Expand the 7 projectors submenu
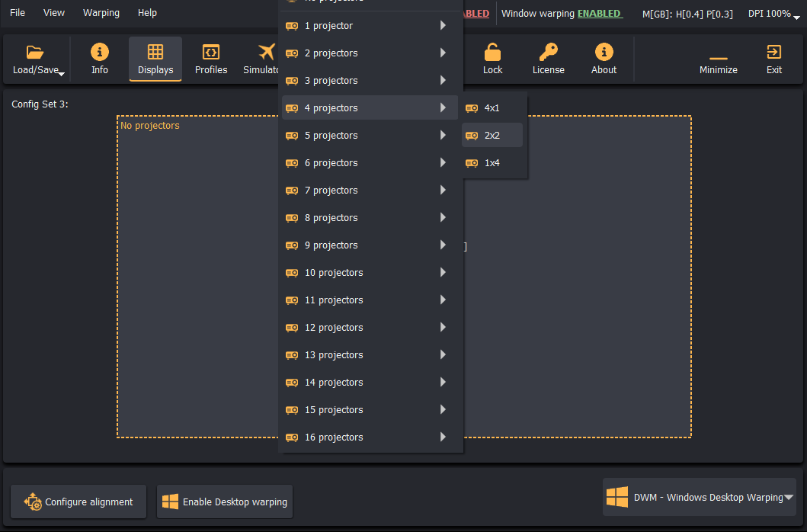 coord(370,191)
